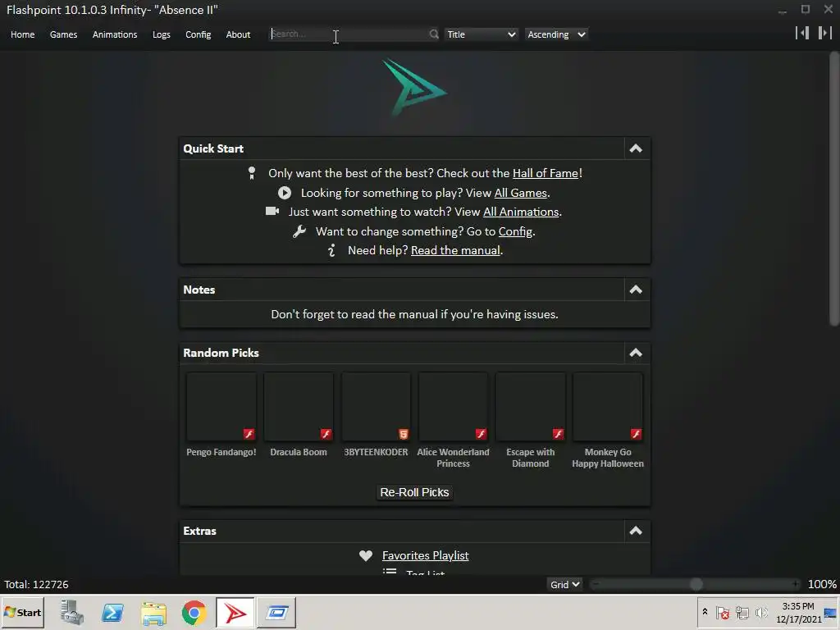The width and height of the screenshot is (840, 630).
Task: Click the network tray icon
Action: coord(742,612)
